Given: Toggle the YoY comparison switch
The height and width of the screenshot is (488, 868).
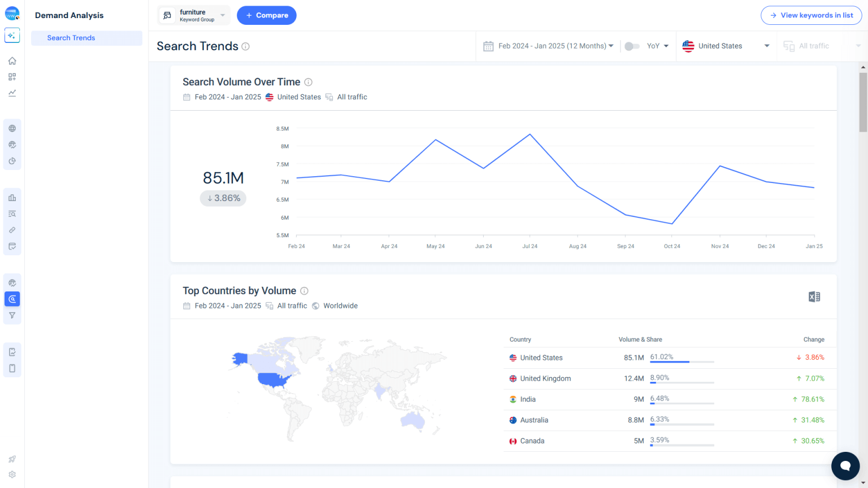Looking at the screenshot, I should (633, 46).
